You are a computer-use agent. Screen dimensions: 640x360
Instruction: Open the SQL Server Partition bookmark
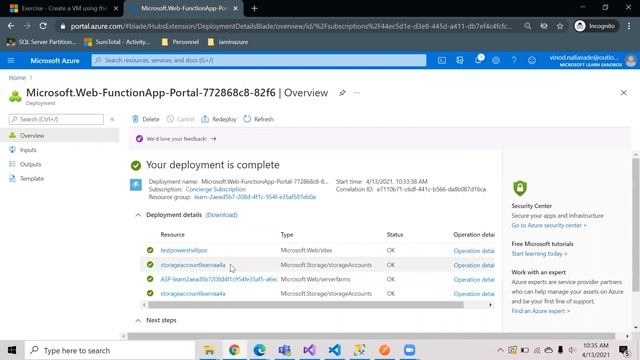pos(42,42)
